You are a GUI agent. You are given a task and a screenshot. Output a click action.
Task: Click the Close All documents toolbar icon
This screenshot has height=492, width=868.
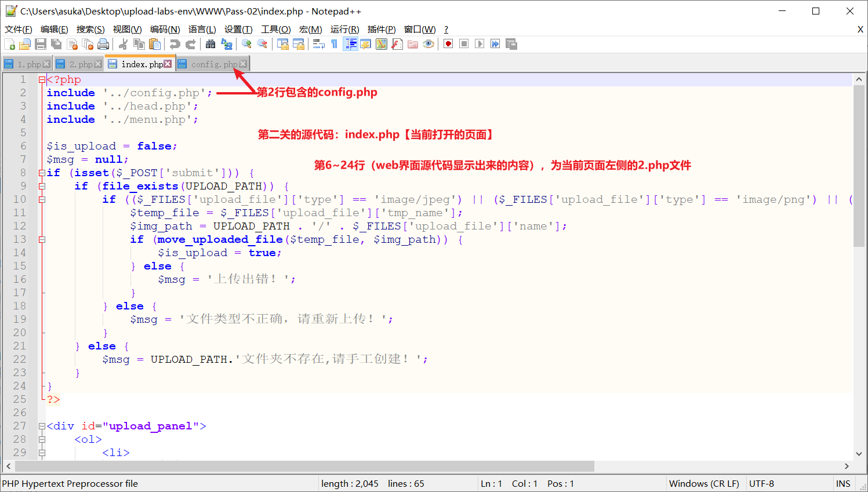tap(88, 44)
